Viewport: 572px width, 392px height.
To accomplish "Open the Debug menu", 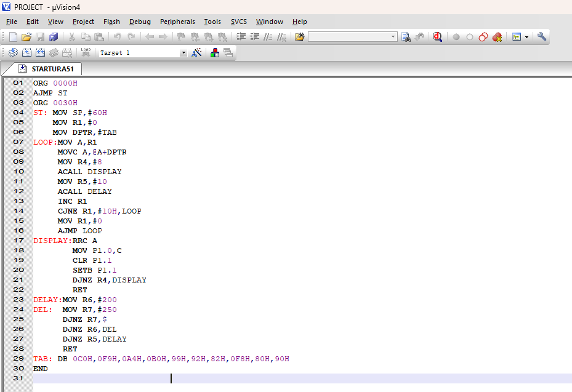I will [140, 22].
